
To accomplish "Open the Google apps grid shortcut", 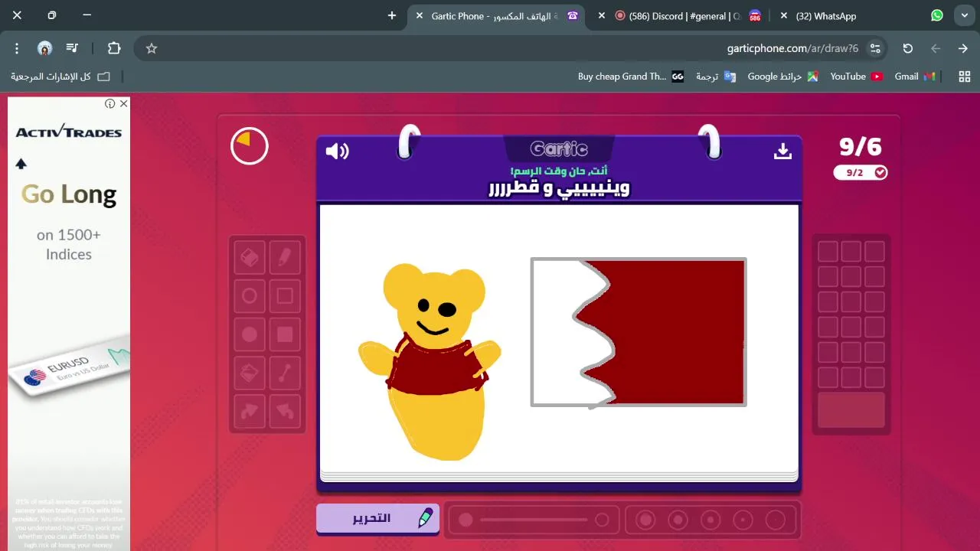I will click(964, 77).
